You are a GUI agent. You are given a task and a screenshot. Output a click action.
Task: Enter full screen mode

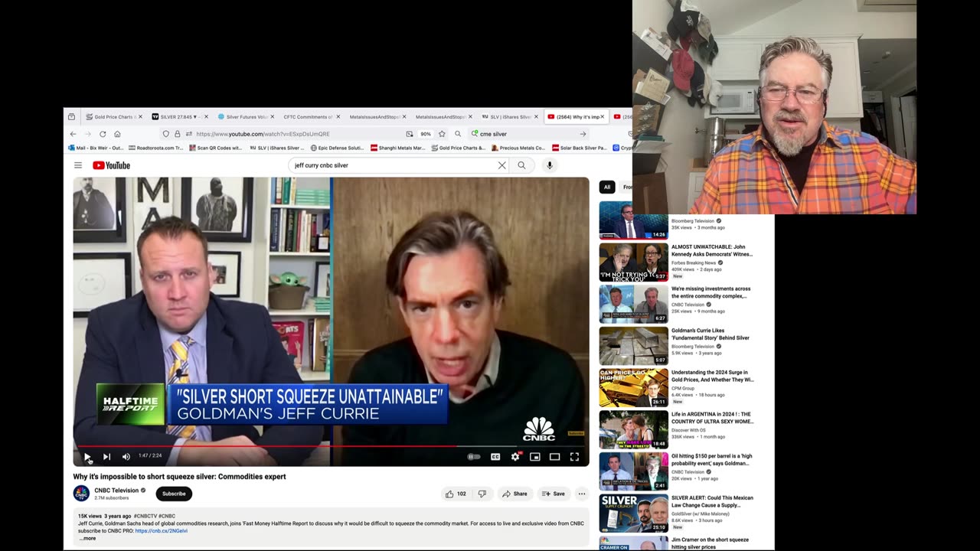(x=574, y=457)
